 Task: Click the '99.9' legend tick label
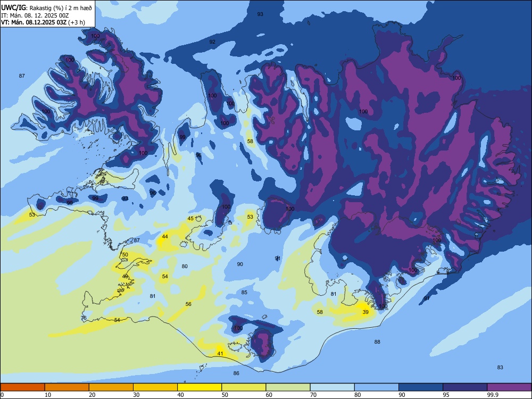(493, 395)
